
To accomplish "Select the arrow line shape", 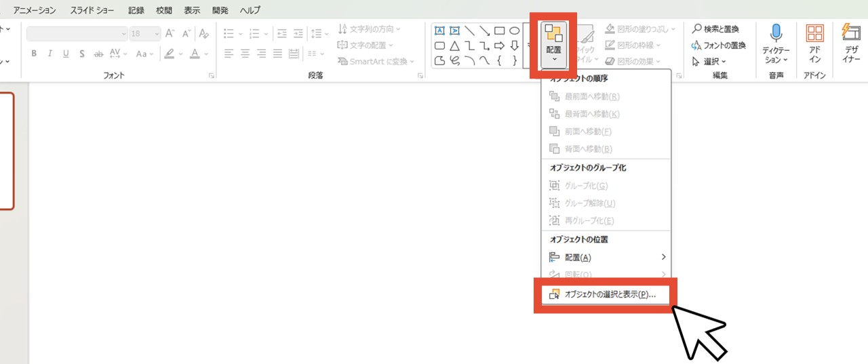I will pyautogui.click(x=484, y=31).
